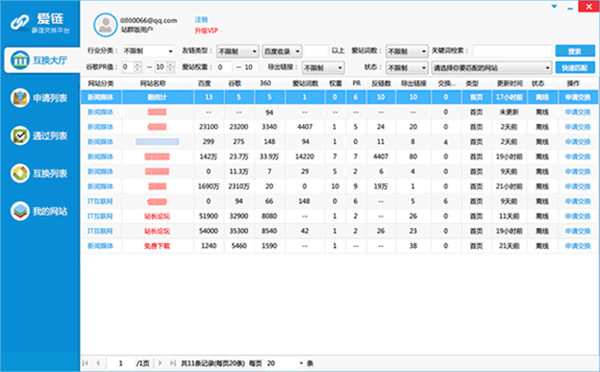Viewport: 600px width, 372px height.
Task: Click the 关键词检索 keyword input field
Action: 512,51
